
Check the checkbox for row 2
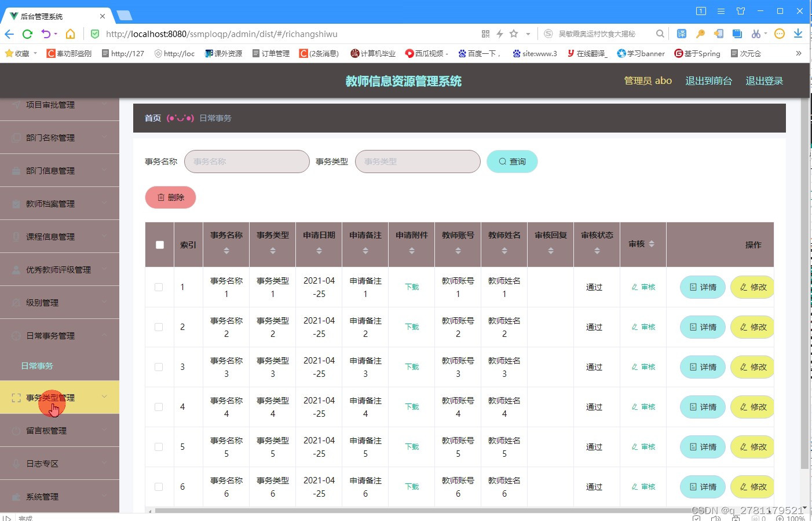159,327
